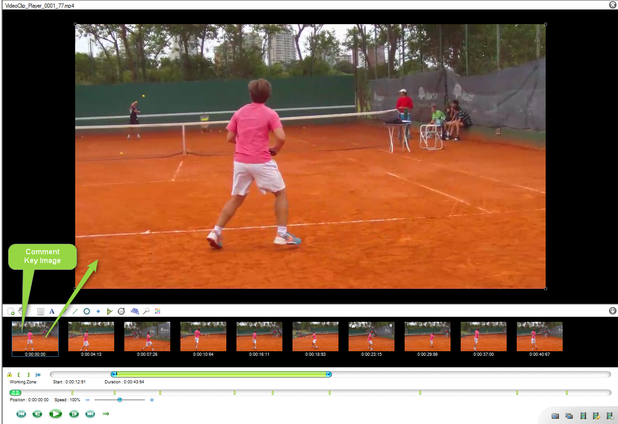Select the text label tool (A icon)
This screenshot has width=618, height=424.
point(52,311)
